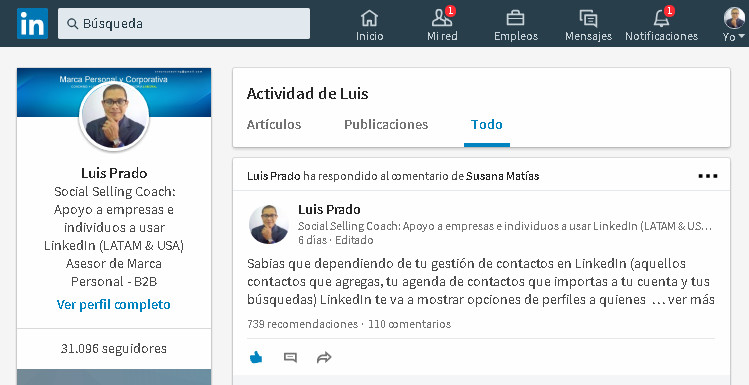This screenshot has width=749, height=385.
Task: Open the three-dot post options menu
Action: point(707,176)
